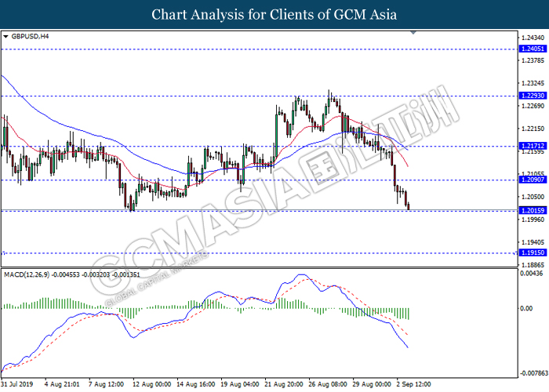This screenshot has width=549, height=392.
Task: Select the 1.20907 price level label
Action: [x=533, y=180]
